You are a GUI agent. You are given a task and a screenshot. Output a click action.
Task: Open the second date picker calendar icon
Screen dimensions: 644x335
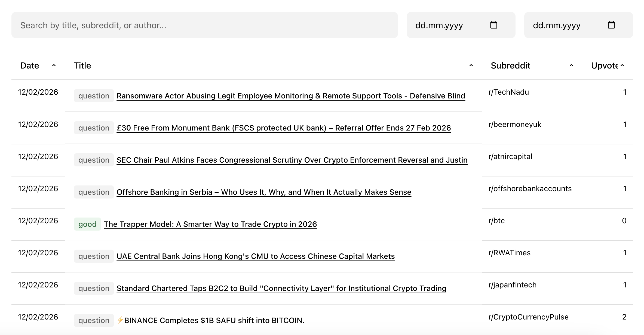coord(611,25)
